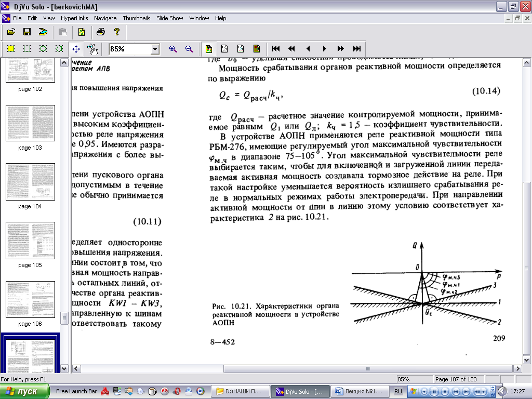This screenshot has height=399, width=532.
Task: Go to the previous page
Action: (x=308, y=49)
